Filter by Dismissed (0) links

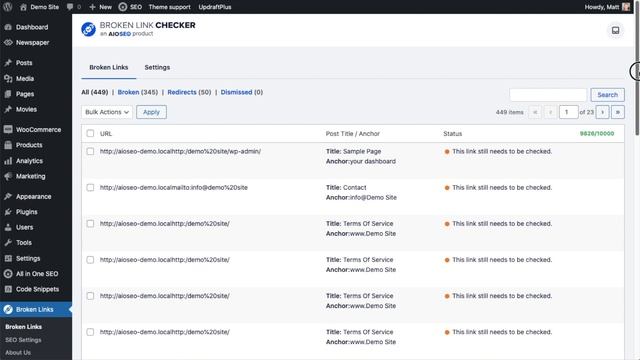pyautogui.click(x=242, y=92)
